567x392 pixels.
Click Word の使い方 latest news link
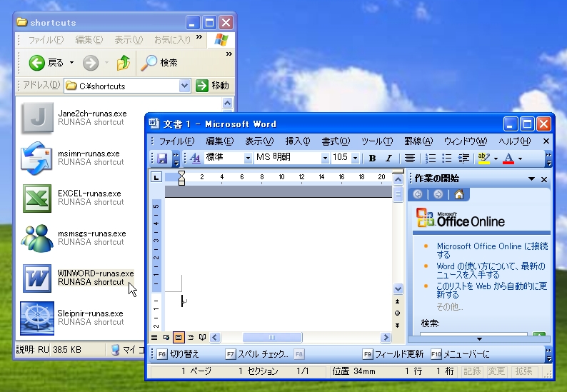491,270
